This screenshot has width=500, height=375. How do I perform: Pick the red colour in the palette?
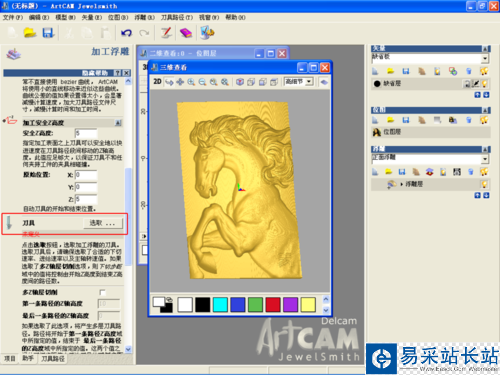tap(273, 305)
